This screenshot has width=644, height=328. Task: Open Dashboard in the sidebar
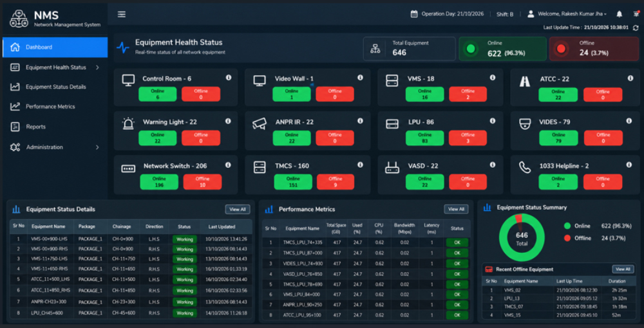[x=55, y=47]
